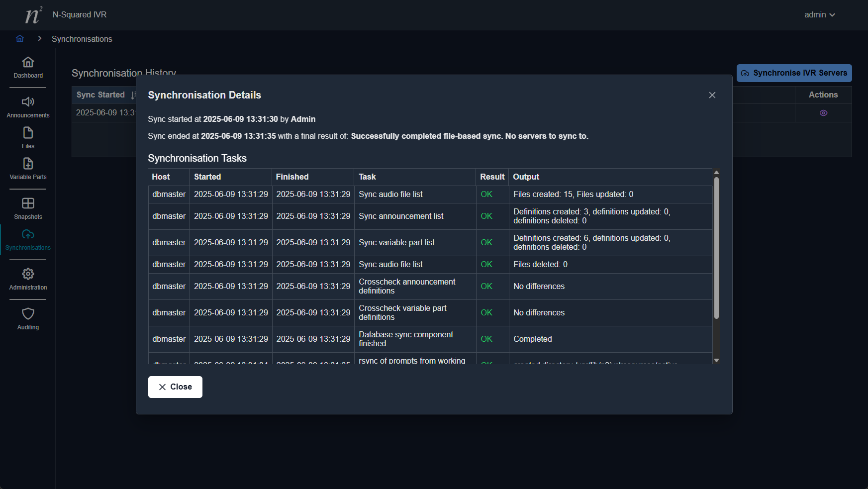Sort by Sync Started column
Image resolution: width=868 pixels, height=489 pixels.
(x=101, y=95)
